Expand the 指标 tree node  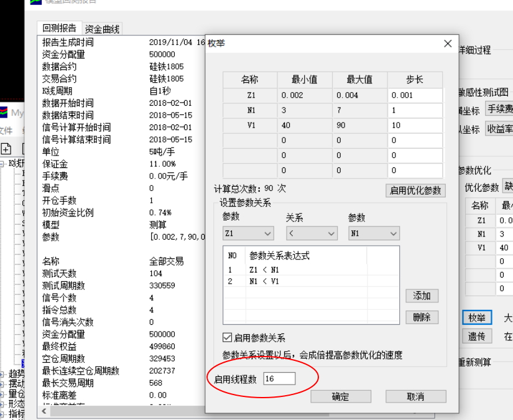pos(2,413)
